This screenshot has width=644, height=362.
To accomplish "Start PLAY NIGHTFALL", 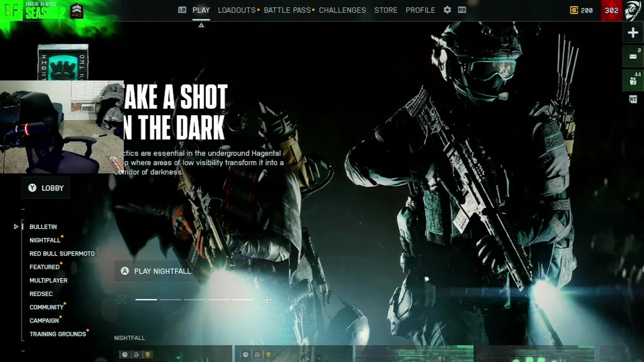I will pos(156,271).
